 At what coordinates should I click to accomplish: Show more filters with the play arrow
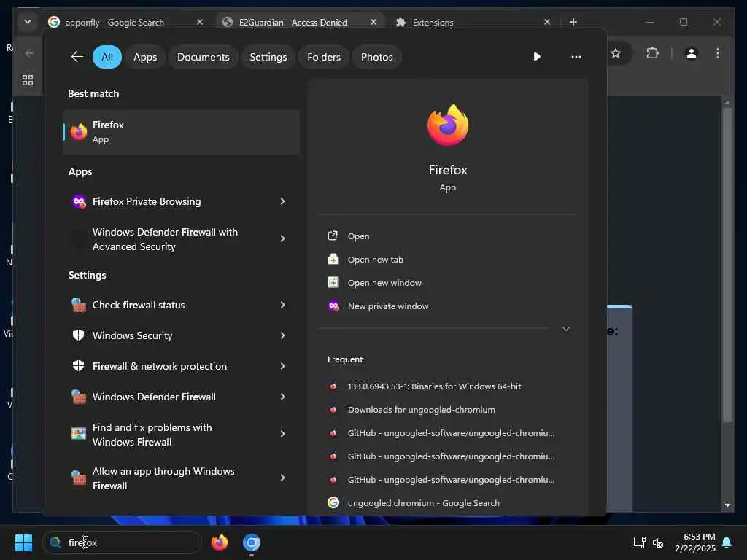pos(537,57)
